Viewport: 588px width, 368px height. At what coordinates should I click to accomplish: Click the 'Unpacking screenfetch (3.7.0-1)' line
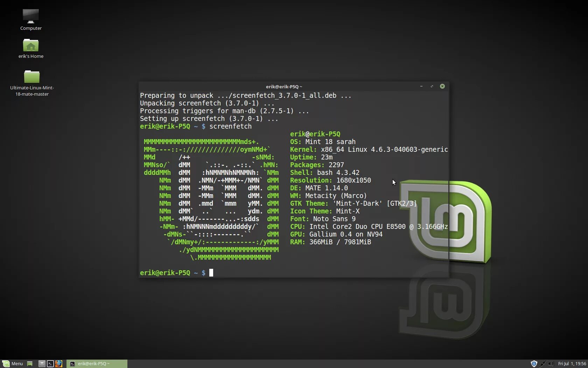click(207, 103)
